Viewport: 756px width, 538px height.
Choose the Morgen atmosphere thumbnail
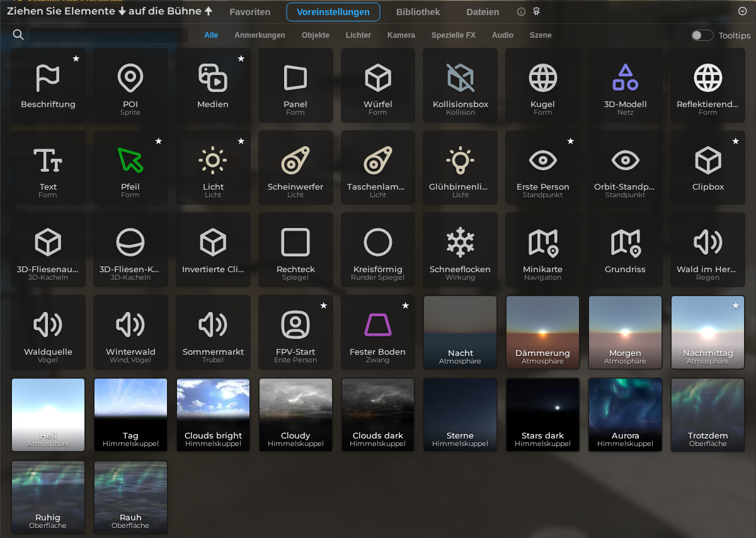click(626, 333)
